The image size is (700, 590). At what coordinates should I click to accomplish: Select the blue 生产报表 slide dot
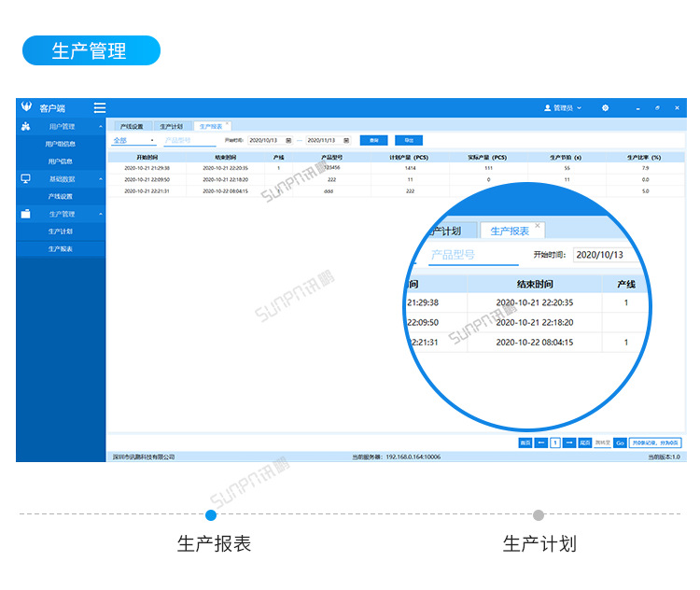coord(211,515)
